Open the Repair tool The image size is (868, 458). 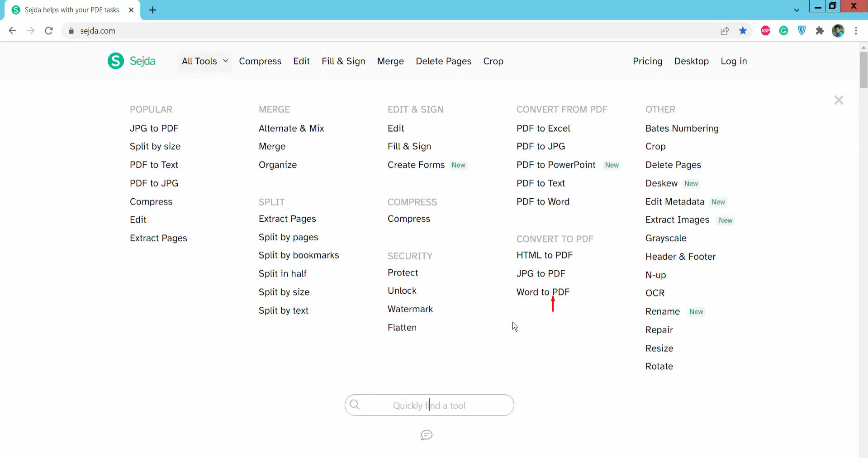pyautogui.click(x=659, y=330)
